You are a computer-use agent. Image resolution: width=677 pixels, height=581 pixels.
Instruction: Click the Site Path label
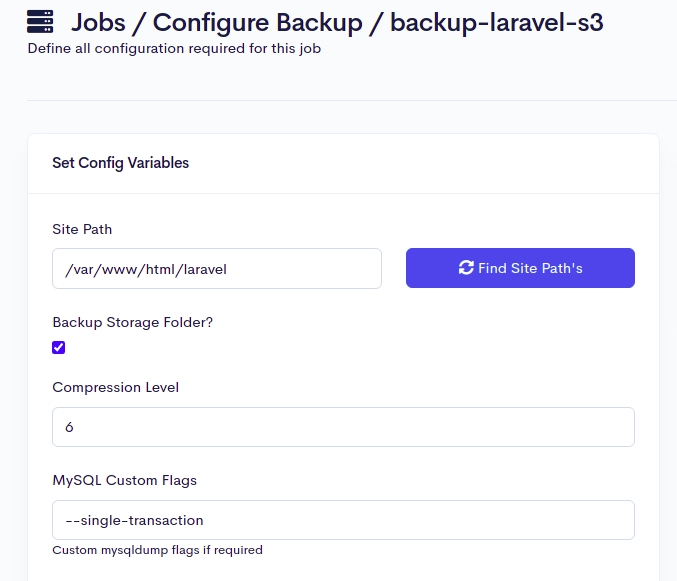(82, 229)
